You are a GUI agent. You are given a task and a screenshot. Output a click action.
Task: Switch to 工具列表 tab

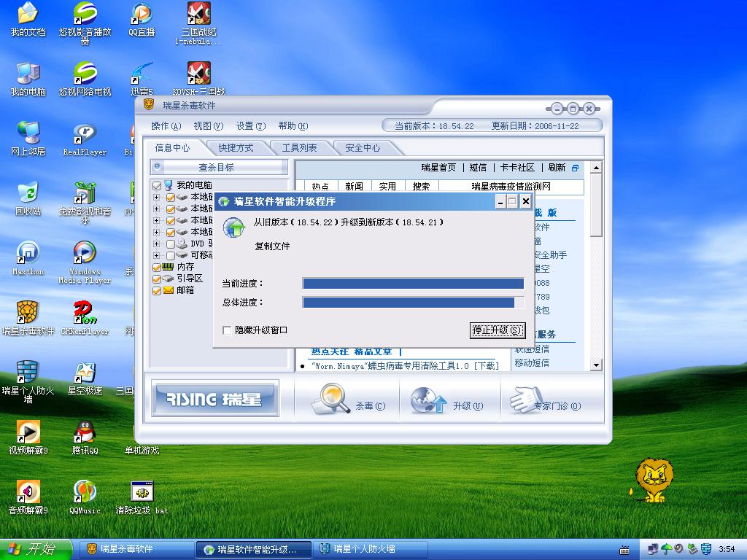tap(299, 148)
